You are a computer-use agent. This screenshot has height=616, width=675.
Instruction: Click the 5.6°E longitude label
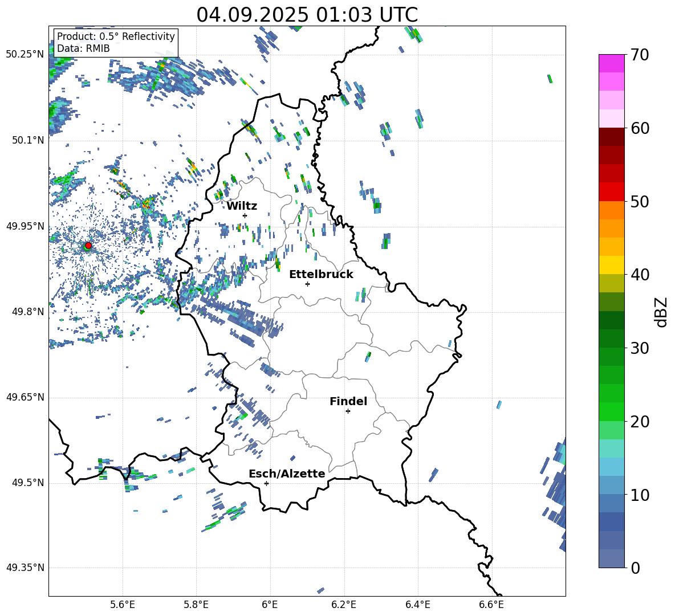pyautogui.click(x=122, y=605)
